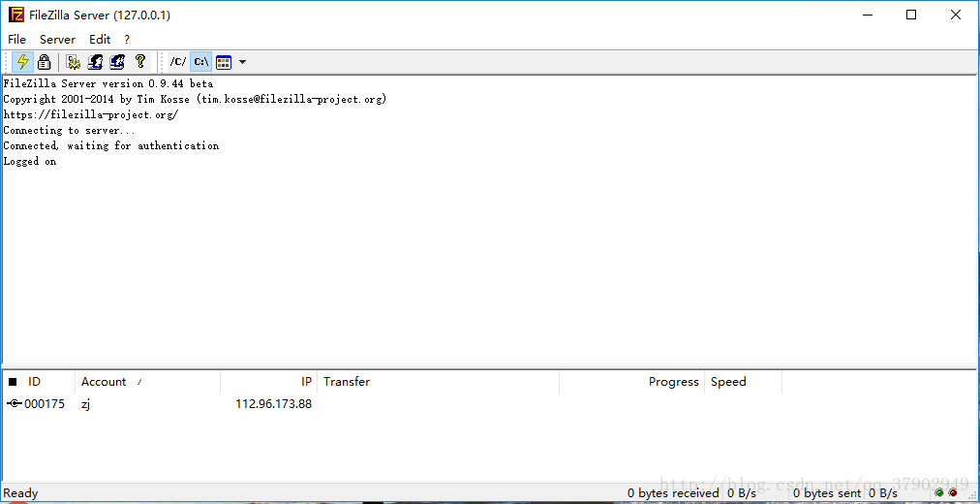
Task: Click the connection icon beside 000175
Action: [15, 404]
